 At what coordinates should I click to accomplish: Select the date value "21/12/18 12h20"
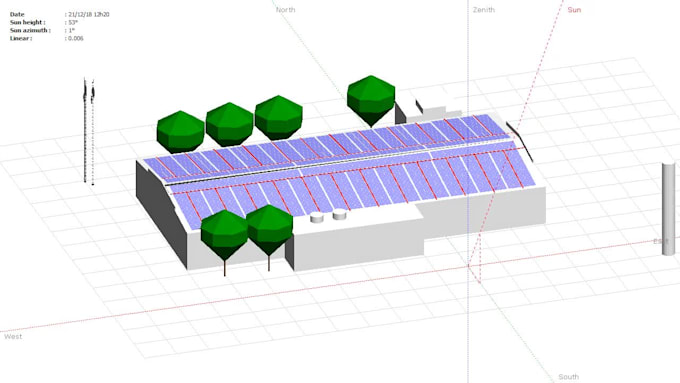(x=89, y=14)
